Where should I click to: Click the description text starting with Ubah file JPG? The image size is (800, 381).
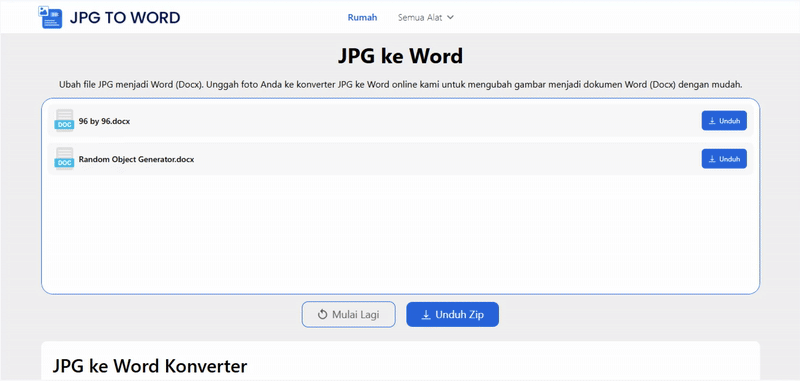coord(400,84)
